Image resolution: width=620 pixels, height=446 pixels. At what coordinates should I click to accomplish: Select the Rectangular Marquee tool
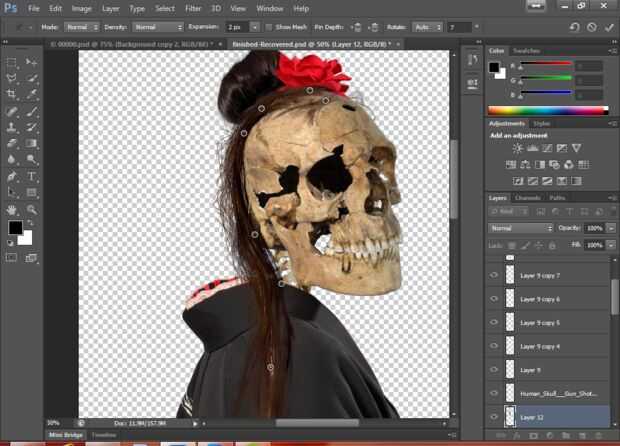click(x=12, y=62)
